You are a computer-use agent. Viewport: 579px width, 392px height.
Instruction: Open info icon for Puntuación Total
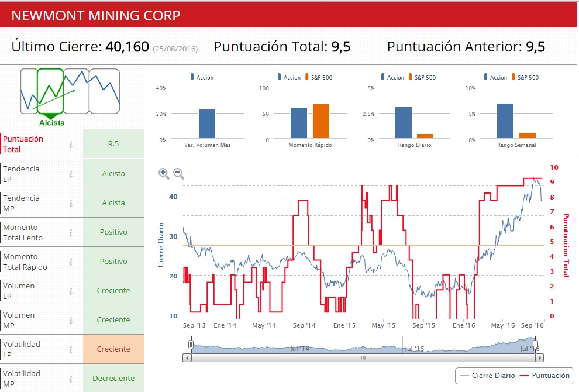click(x=71, y=144)
